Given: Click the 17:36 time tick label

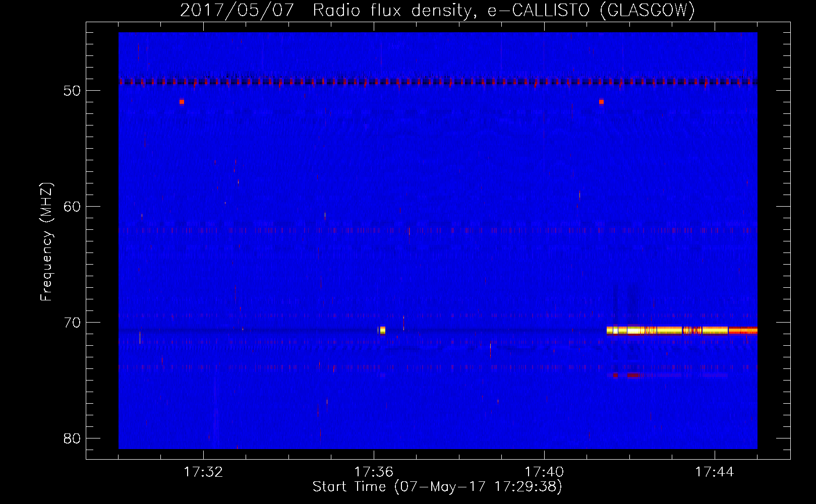Looking at the screenshot, I should point(374,472).
